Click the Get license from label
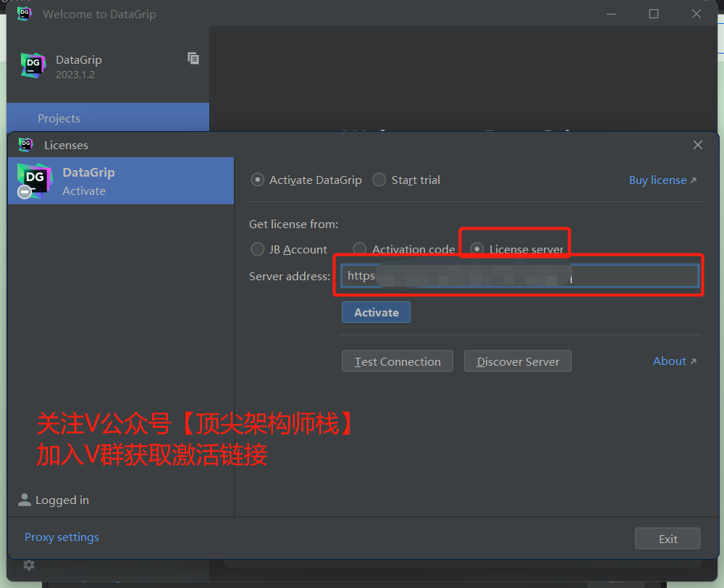Screen dimensions: 724x588 294,224
